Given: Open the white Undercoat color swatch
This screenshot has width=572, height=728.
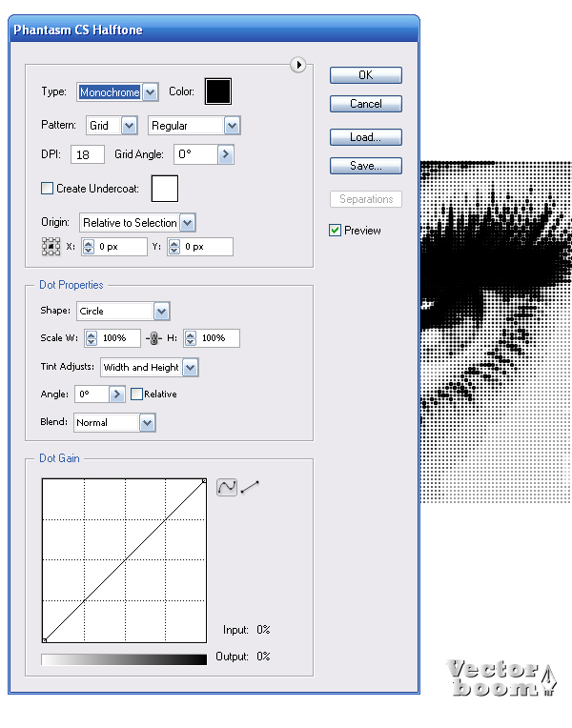Looking at the screenshot, I should pos(165,189).
